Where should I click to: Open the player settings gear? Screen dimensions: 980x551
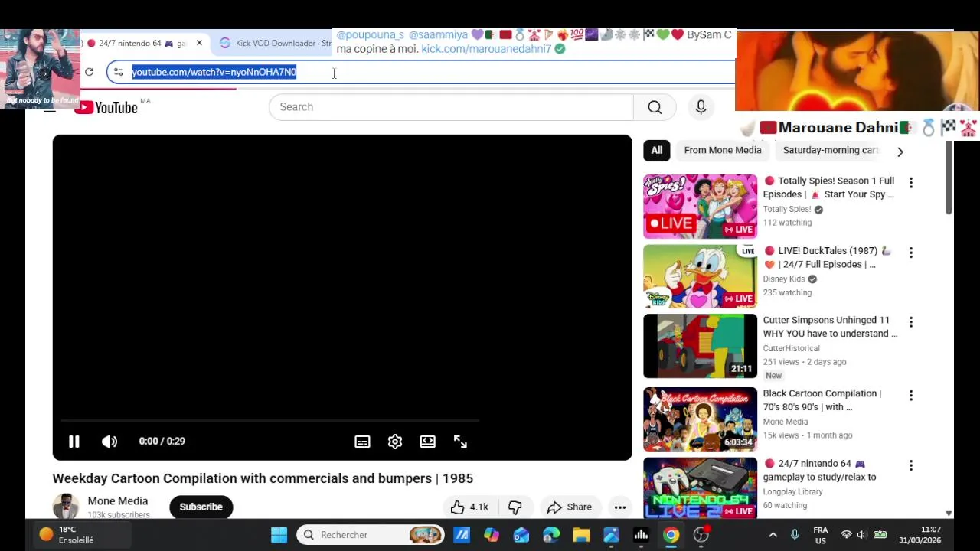pyautogui.click(x=395, y=442)
